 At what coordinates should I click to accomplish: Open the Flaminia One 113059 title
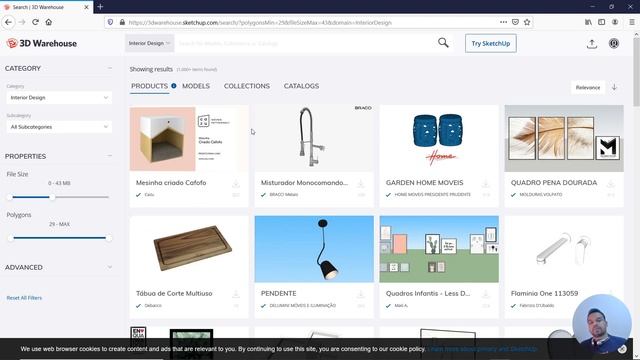coord(544,293)
